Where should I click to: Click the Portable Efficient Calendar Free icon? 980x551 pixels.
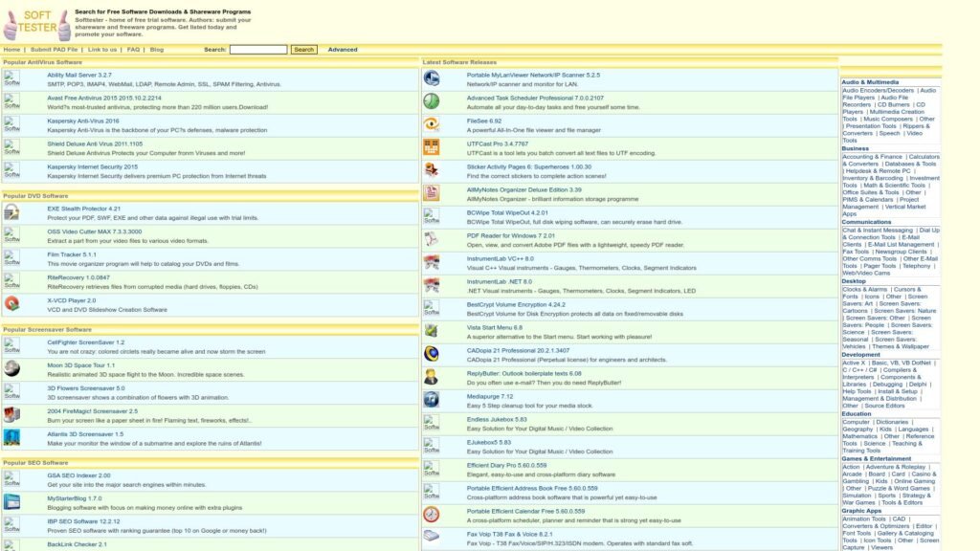tap(432, 515)
